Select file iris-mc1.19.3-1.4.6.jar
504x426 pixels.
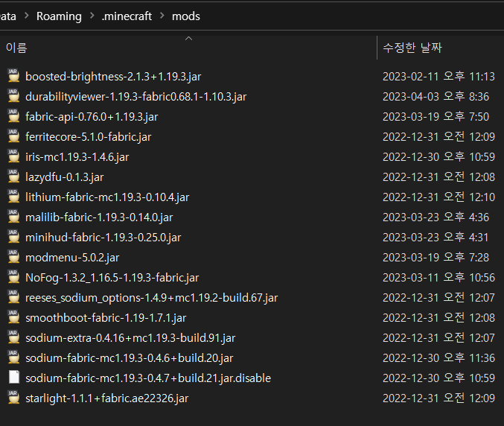[x=77, y=157]
